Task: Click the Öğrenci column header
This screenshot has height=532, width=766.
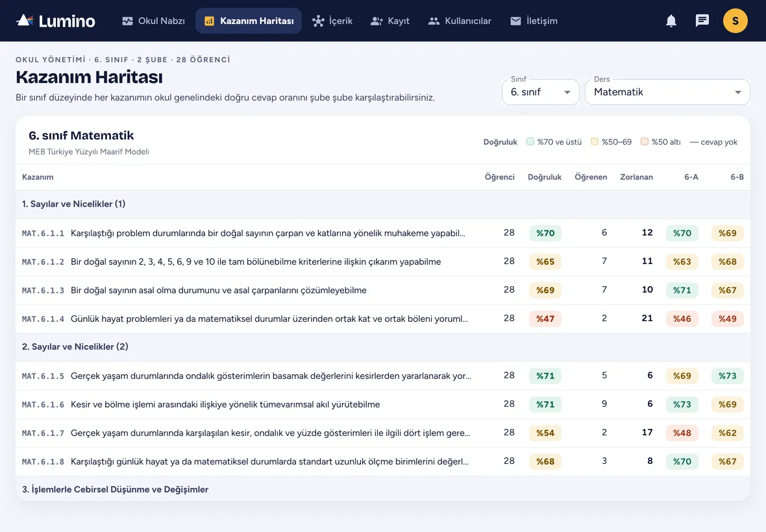Action: point(499,177)
